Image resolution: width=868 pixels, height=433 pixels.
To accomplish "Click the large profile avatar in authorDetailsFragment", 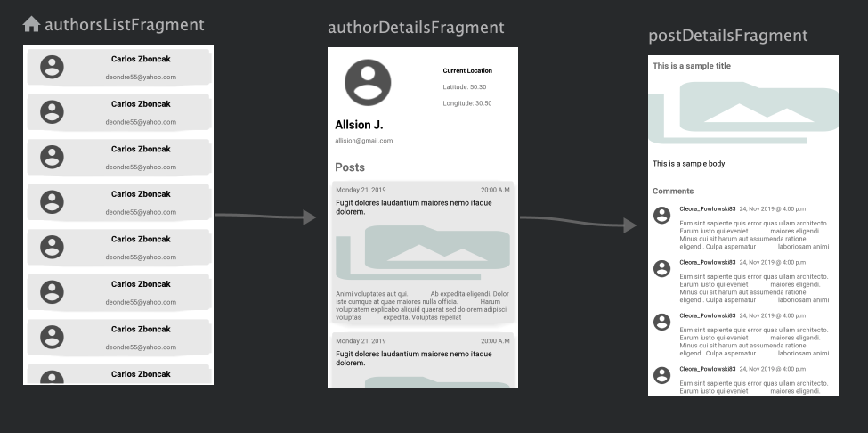I will coord(368,83).
